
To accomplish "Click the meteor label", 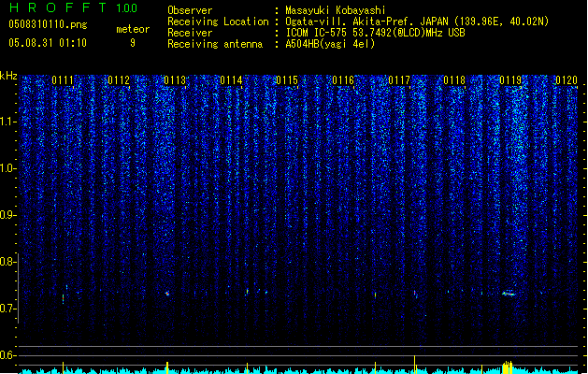I will tap(133, 29).
